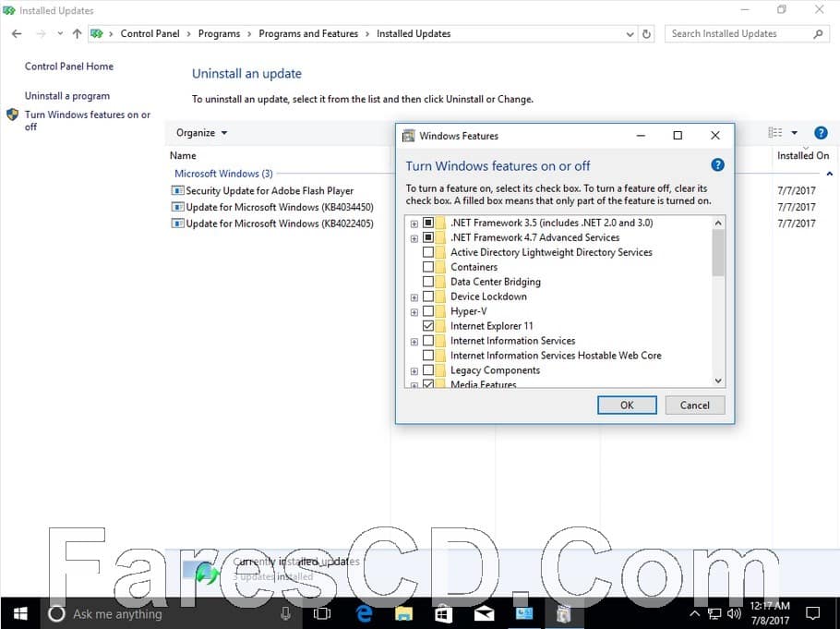Image resolution: width=840 pixels, height=629 pixels.
Task: Uncheck Internet Explorer 11
Action: pyautogui.click(x=428, y=325)
